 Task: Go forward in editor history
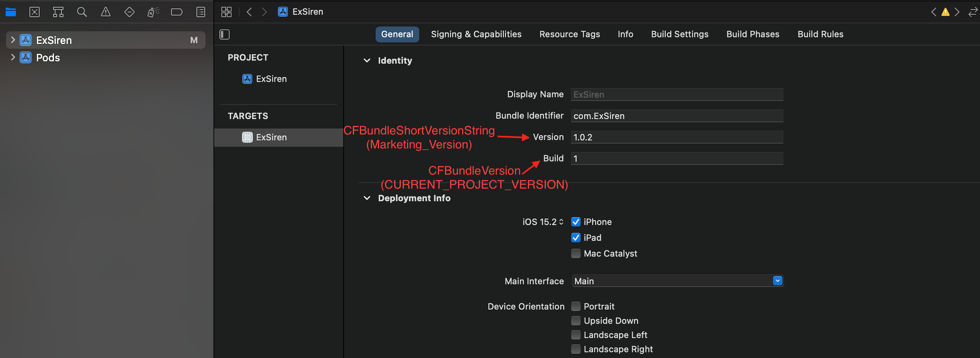click(x=264, y=12)
